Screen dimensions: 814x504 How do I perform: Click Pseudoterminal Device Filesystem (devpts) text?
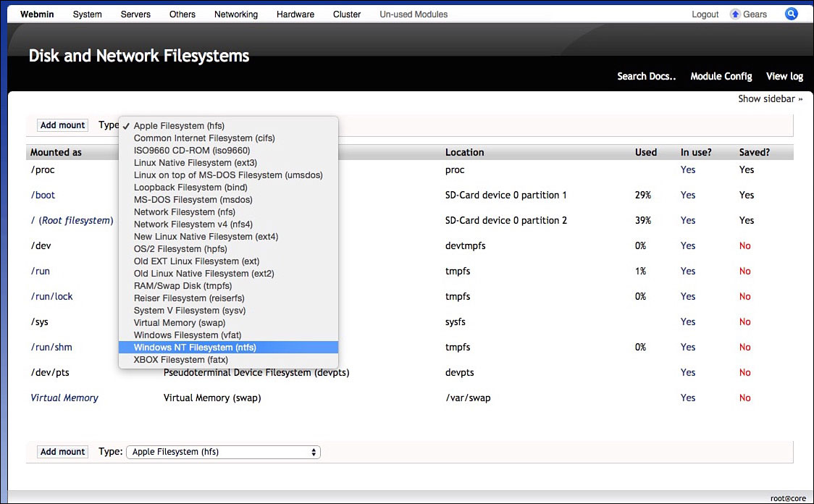click(256, 373)
